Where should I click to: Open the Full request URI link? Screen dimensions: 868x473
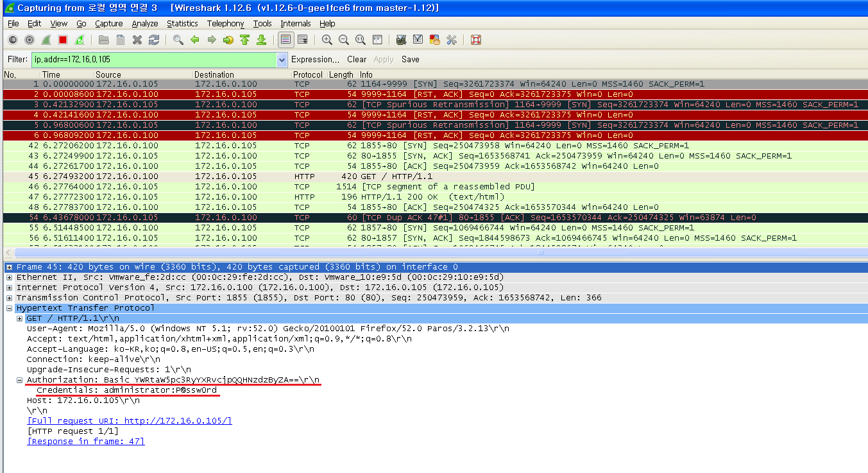pos(129,421)
